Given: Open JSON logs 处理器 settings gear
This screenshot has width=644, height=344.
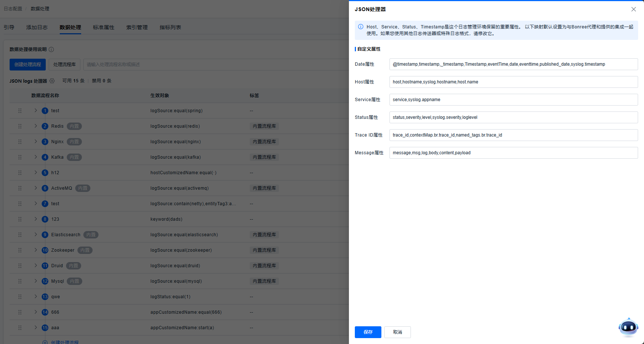Looking at the screenshot, I should pyautogui.click(x=52, y=81).
